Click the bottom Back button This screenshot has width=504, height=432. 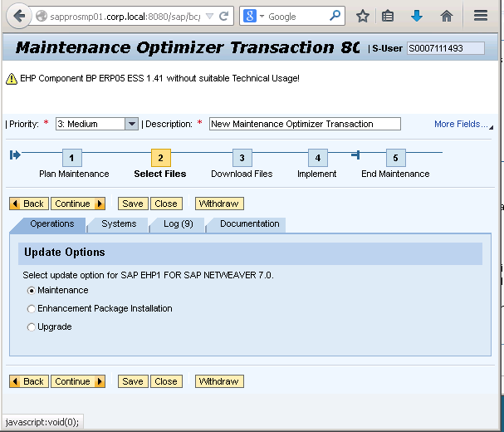pos(29,381)
